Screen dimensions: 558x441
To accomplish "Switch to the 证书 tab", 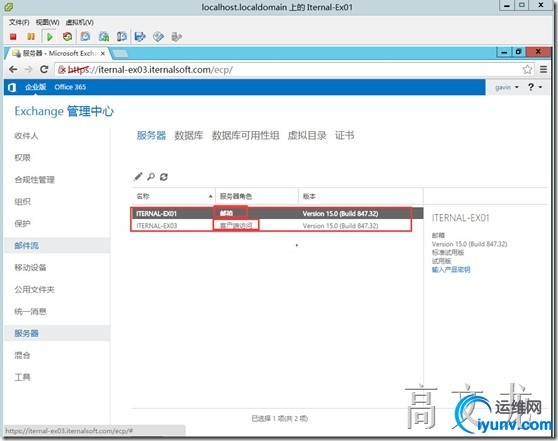I will (344, 135).
